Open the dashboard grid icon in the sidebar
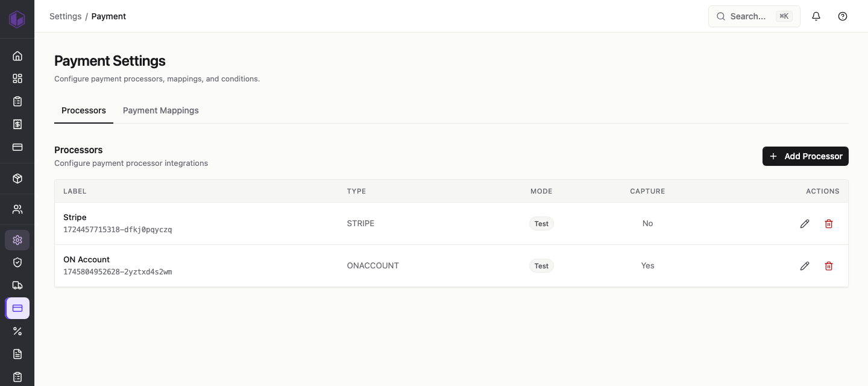The height and width of the screenshot is (386, 868). [17, 78]
